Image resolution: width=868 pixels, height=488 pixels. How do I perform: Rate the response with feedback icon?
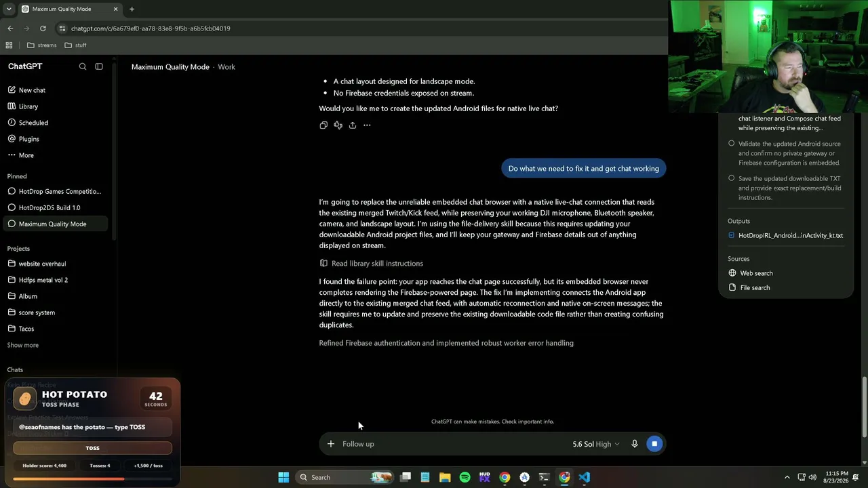[338, 125]
